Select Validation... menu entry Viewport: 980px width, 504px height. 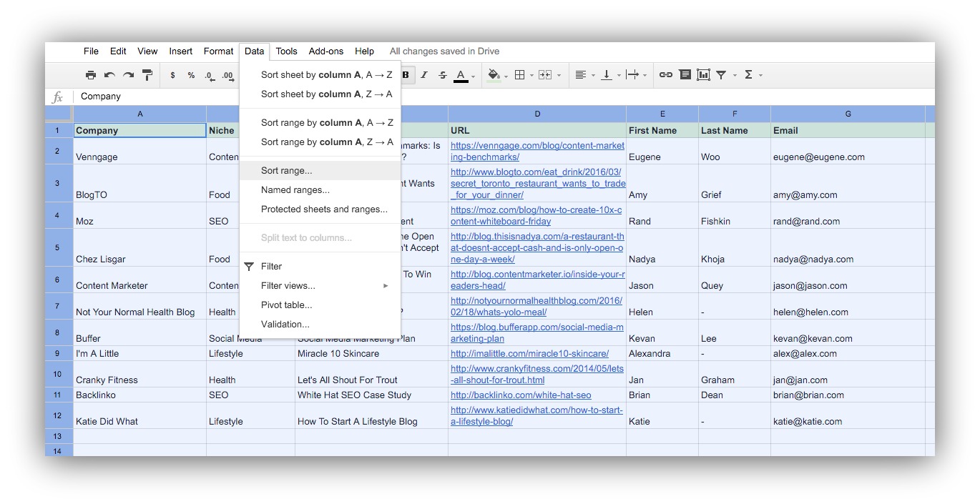[x=320, y=325]
